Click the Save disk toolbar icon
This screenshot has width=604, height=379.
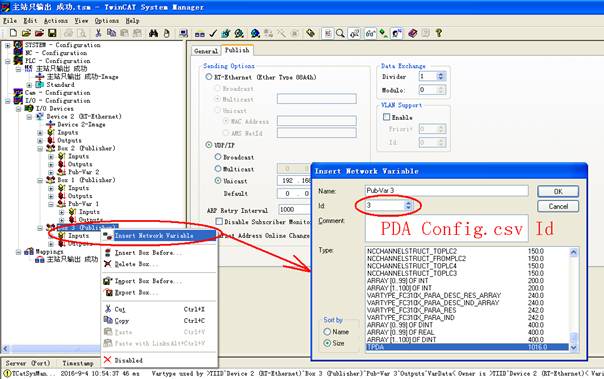click(x=52, y=33)
